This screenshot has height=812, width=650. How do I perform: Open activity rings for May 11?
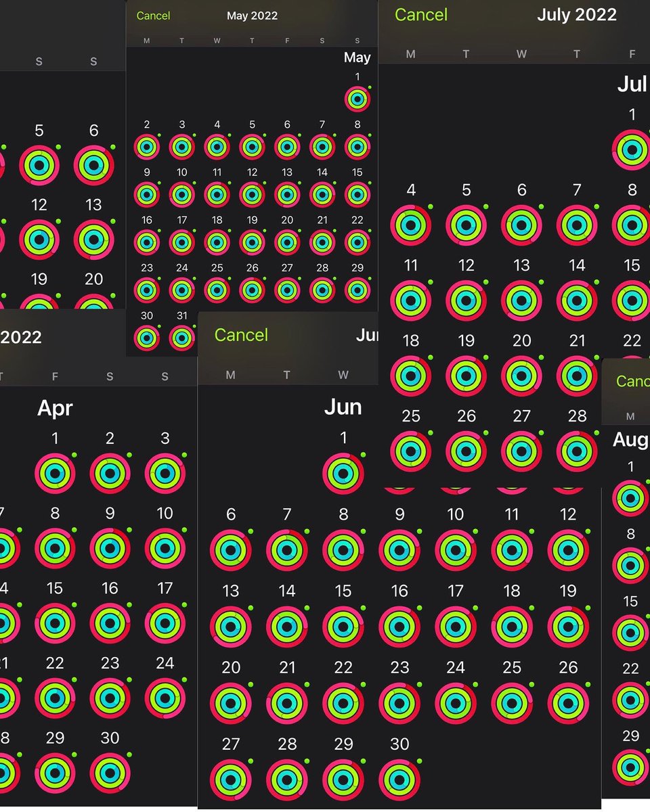[217, 194]
